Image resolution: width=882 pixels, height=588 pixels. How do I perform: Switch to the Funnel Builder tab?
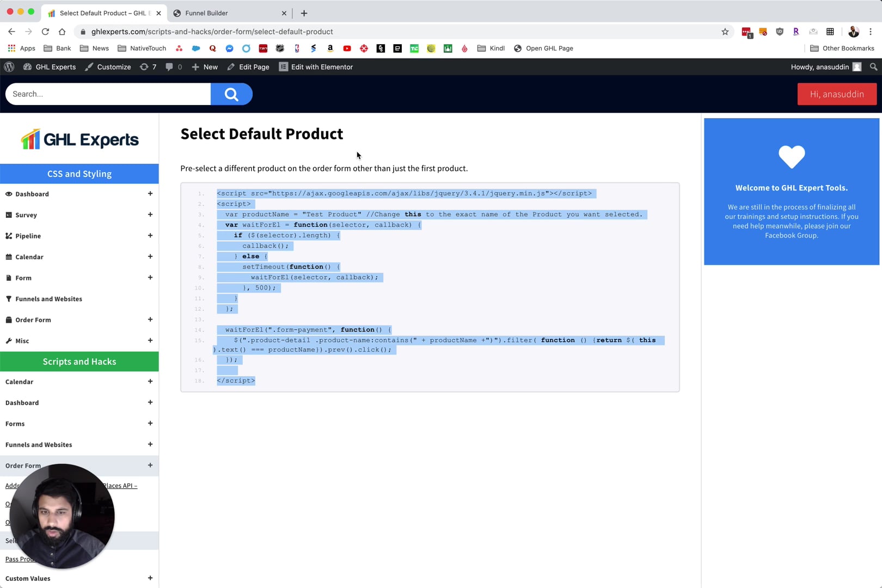click(229, 13)
